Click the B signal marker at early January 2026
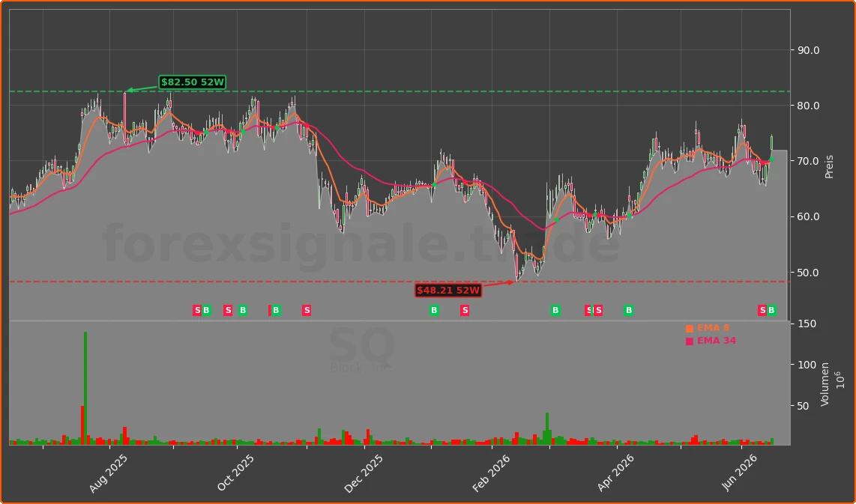The width and height of the screenshot is (856, 504). 434,310
